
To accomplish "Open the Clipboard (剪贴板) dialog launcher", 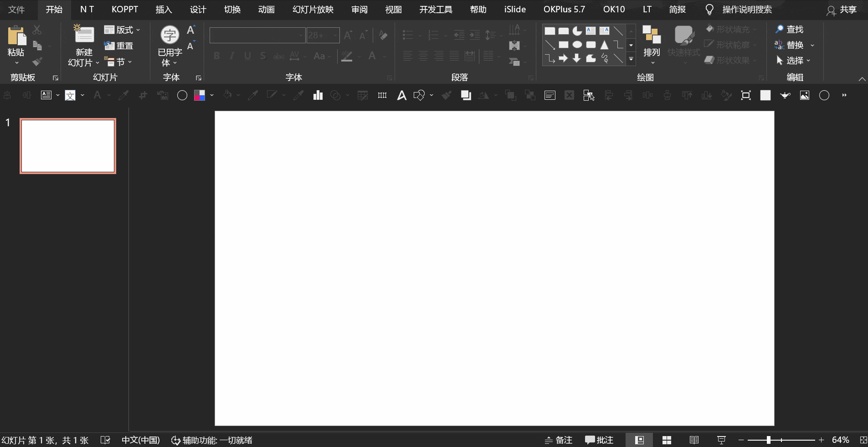I will pos(56,78).
